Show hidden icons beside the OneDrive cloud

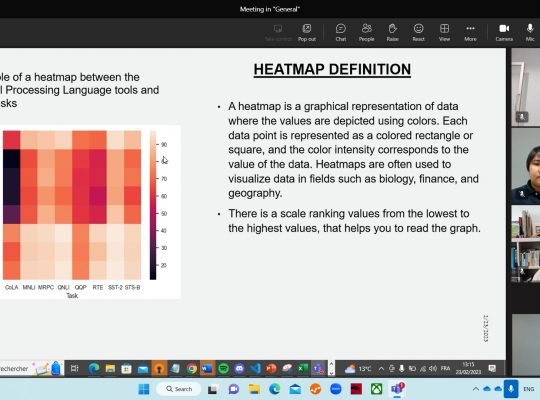476,389
